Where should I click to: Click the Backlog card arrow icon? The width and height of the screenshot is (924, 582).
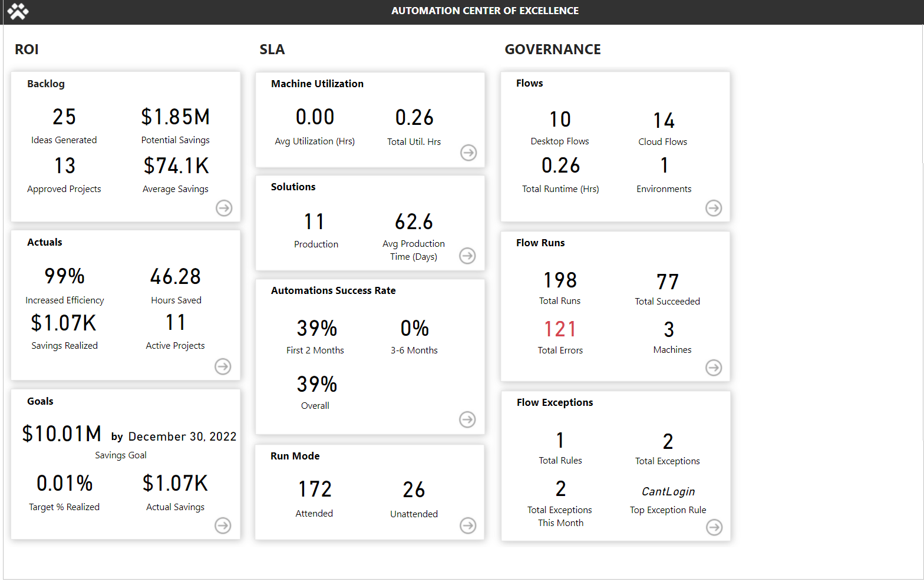click(224, 208)
